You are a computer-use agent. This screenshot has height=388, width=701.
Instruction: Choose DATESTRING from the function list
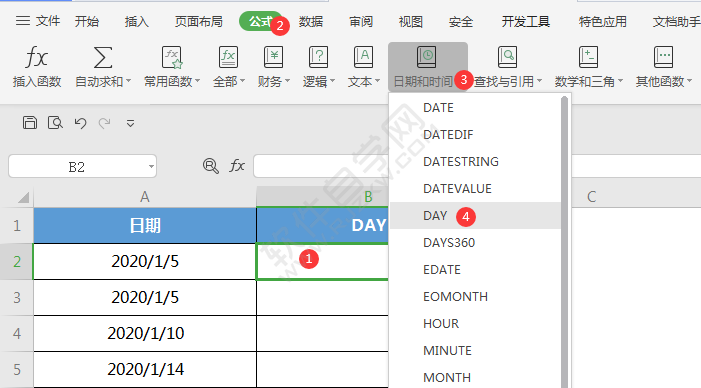(x=475, y=161)
